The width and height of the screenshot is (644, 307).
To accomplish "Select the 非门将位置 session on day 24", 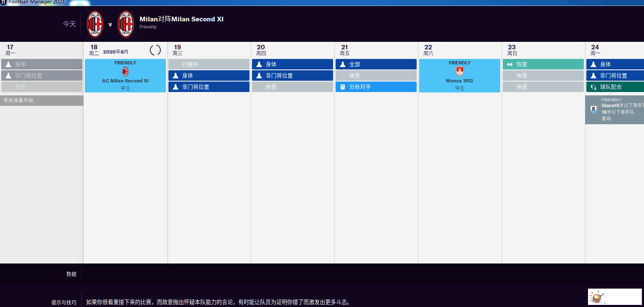I will [x=615, y=76].
